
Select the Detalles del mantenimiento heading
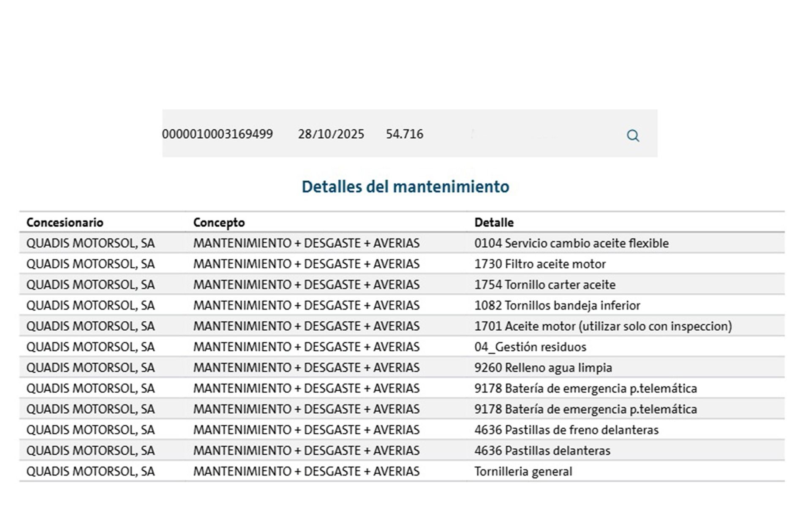[x=405, y=187]
